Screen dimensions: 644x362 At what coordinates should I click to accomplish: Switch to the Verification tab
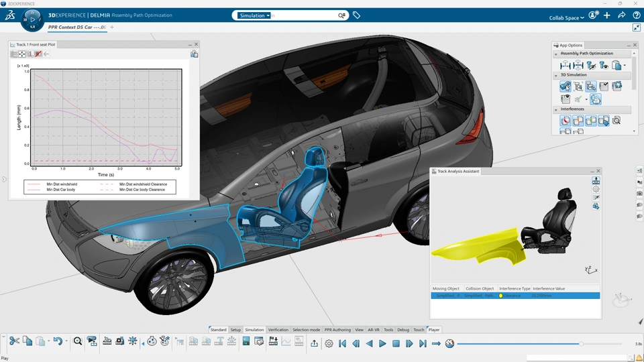[278, 330]
